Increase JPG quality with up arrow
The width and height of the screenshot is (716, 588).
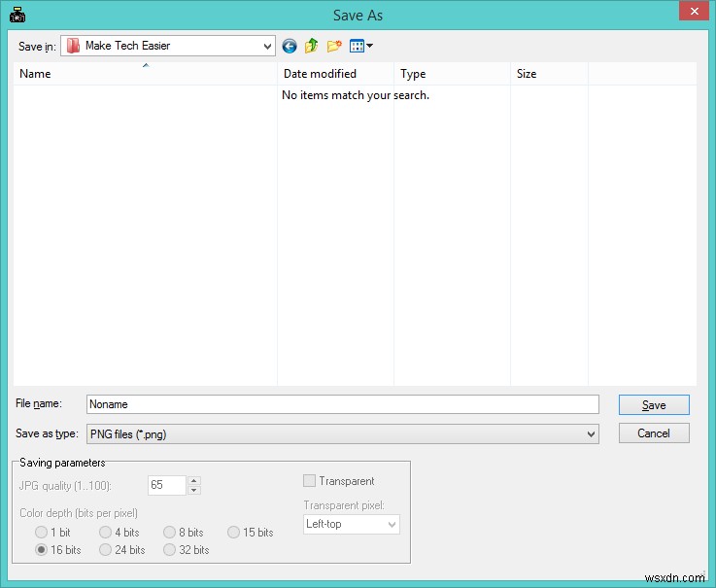pos(194,480)
